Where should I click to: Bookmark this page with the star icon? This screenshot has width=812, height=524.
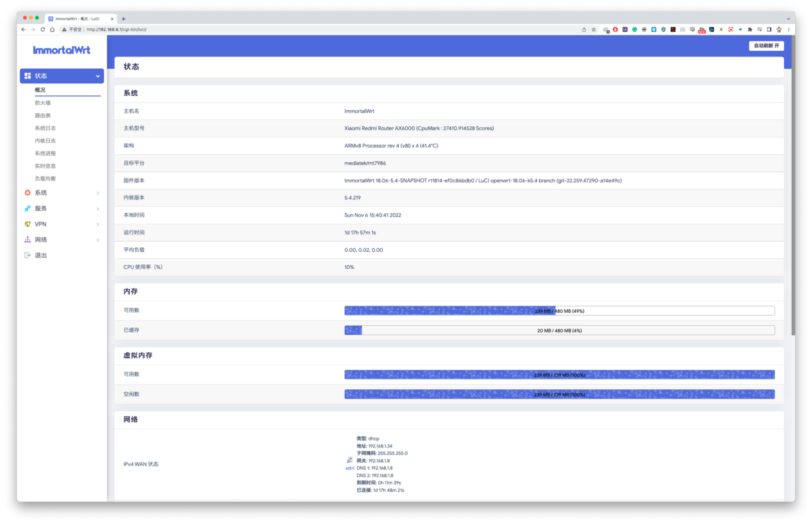594,29
